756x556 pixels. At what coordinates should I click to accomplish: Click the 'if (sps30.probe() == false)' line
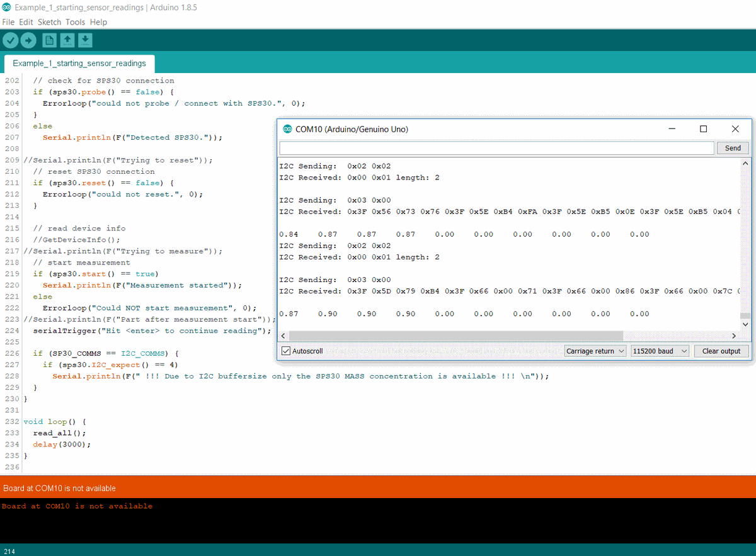pyautogui.click(x=103, y=92)
